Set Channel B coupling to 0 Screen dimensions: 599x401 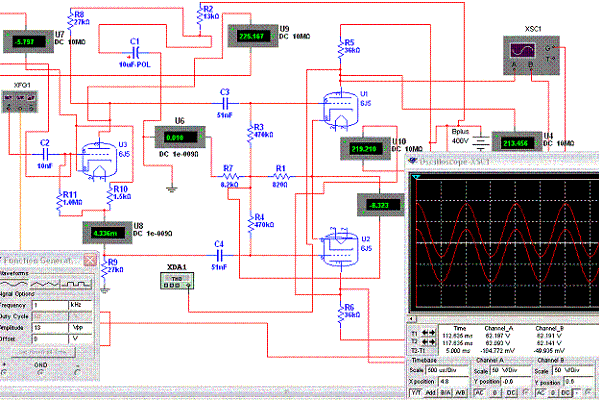(x=553, y=392)
